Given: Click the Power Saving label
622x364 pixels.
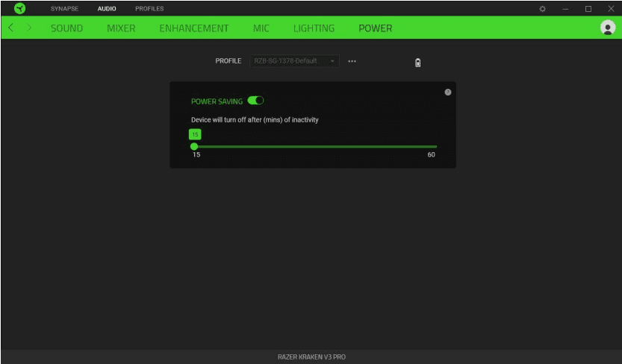Looking at the screenshot, I should pyautogui.click(x=217, y=101).
